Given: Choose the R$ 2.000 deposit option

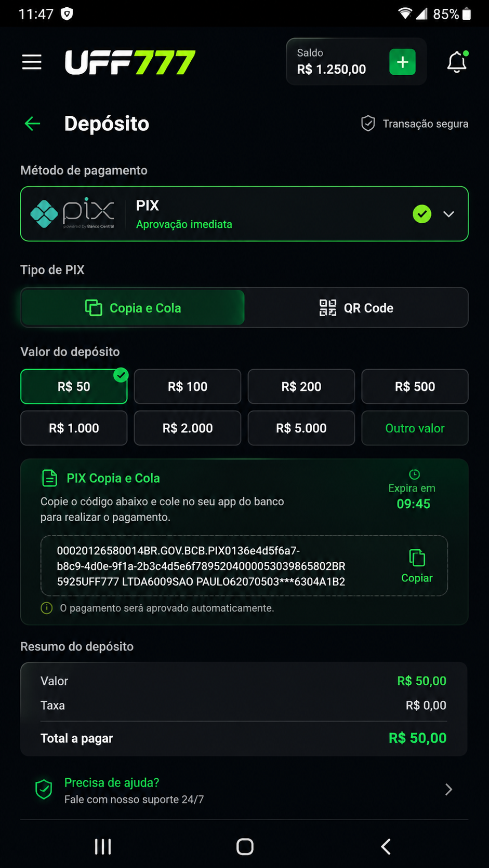Looking at the screenshot, I should click(188, 428).
